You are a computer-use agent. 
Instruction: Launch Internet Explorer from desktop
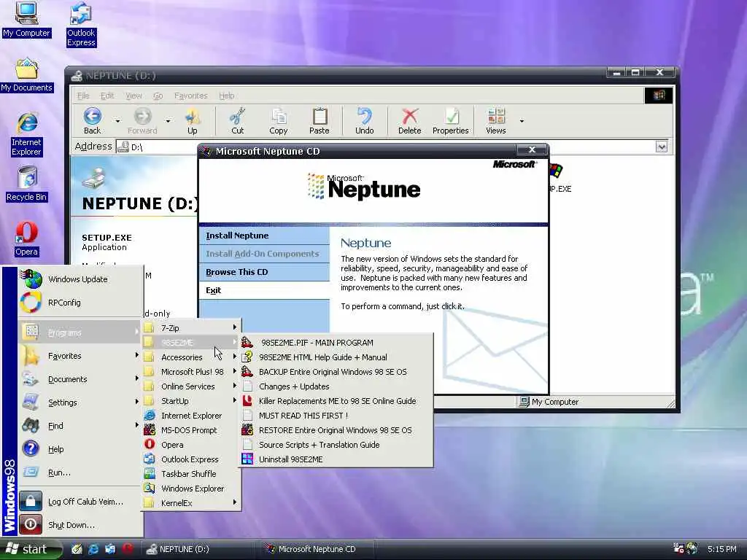pos(27,134)
